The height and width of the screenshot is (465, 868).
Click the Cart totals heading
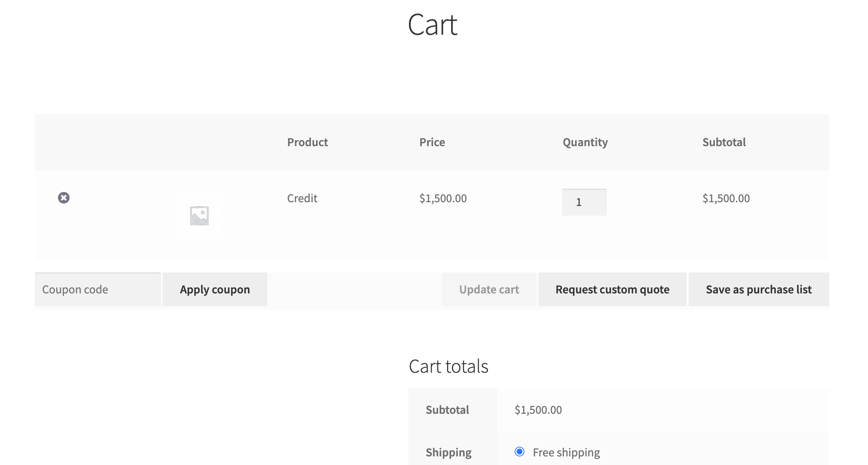tap(449, 366)
